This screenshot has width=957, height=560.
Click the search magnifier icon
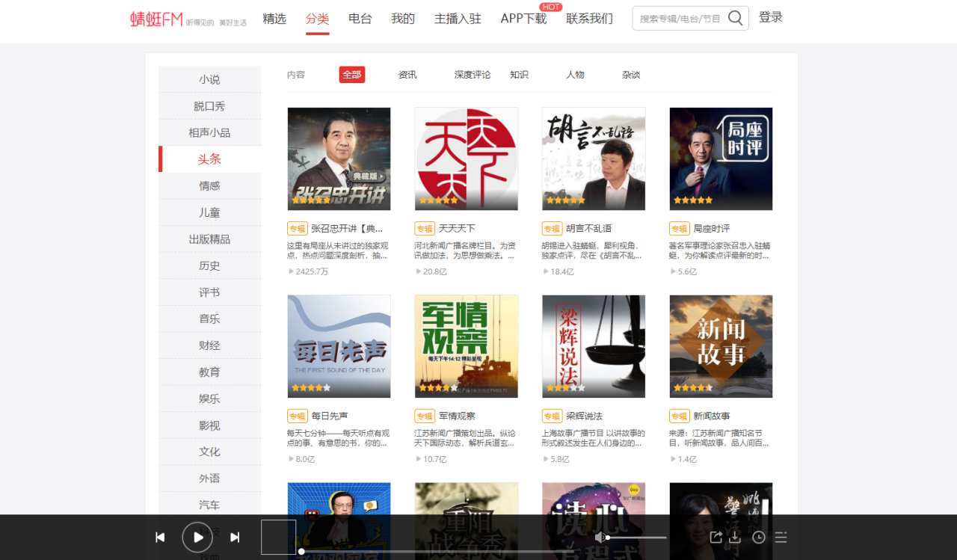(736, 19)
